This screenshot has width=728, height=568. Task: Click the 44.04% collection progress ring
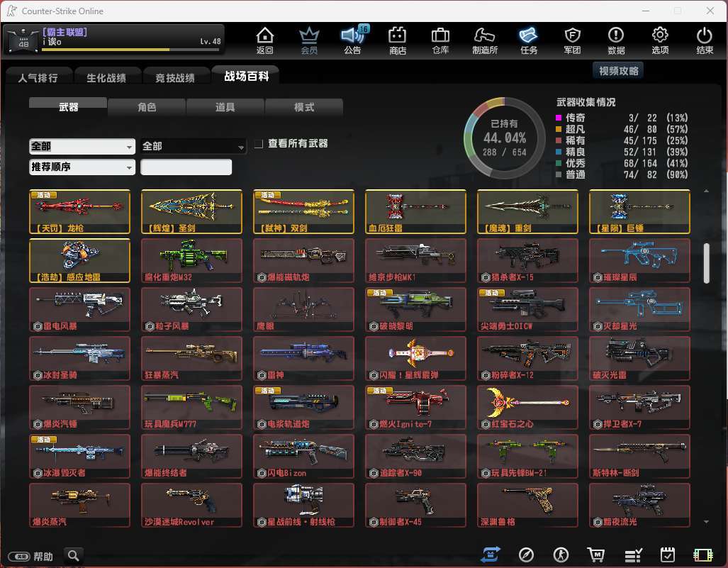click(x=504, y=138)
